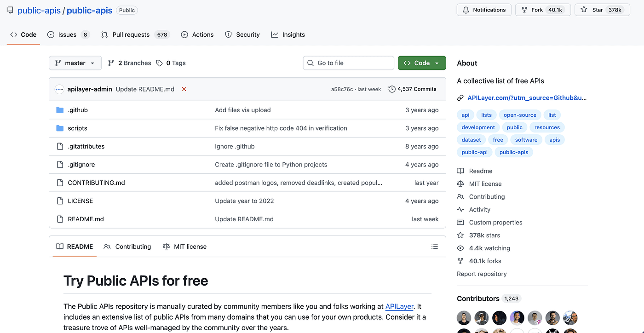Fork the repository using Fork button
The height and width of the screenshot is (333, 644).
[x=543, y=10]
